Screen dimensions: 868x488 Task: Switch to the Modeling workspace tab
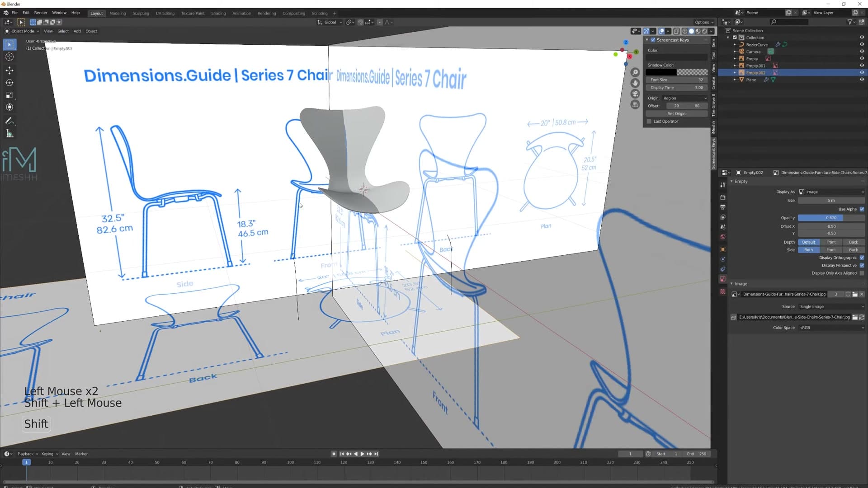pos(118,13)
